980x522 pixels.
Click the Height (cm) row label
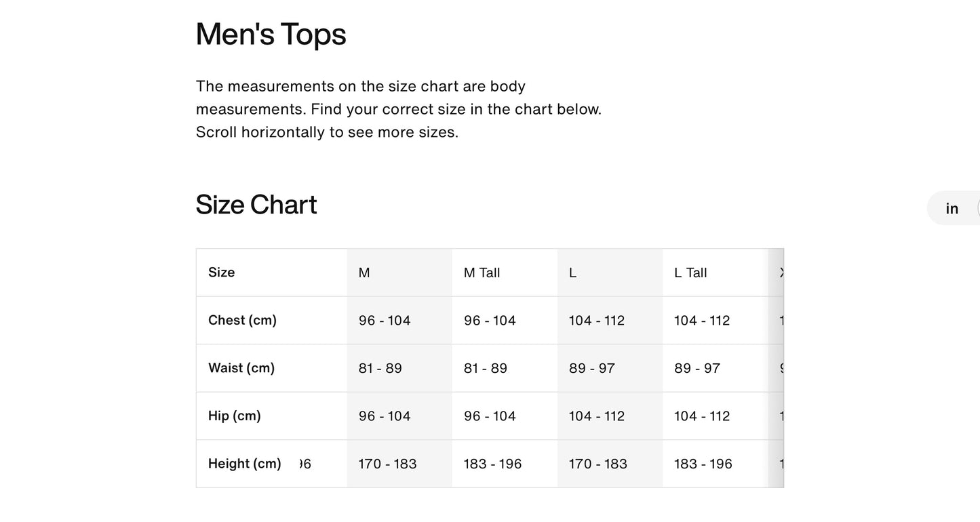point(245,464)
